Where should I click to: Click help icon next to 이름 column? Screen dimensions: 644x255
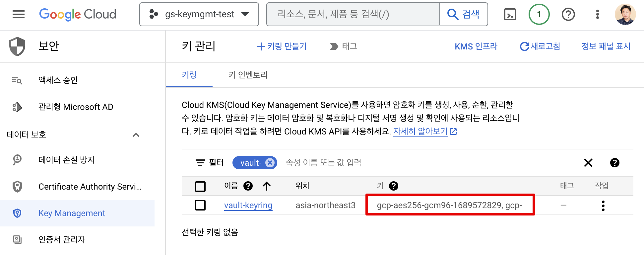248,186
